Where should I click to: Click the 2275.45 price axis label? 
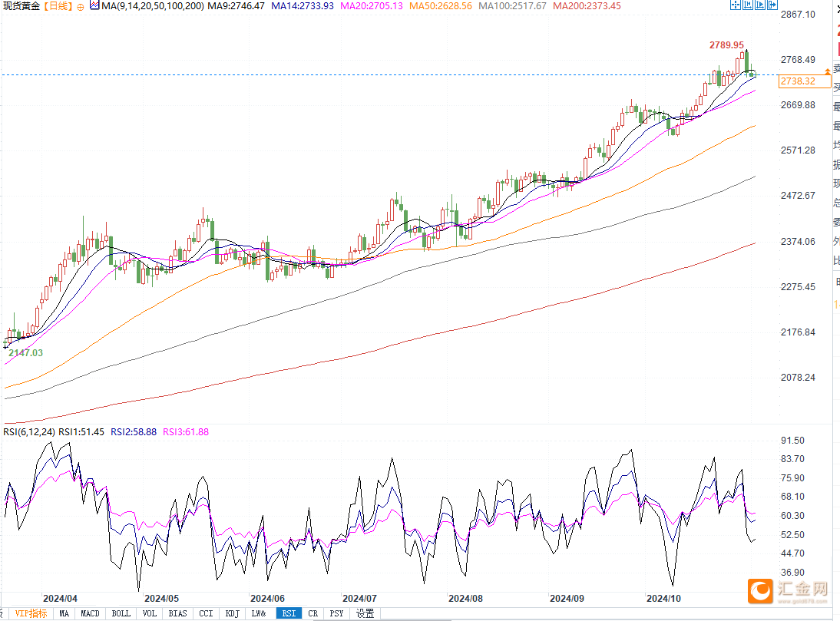pos(799,287)
